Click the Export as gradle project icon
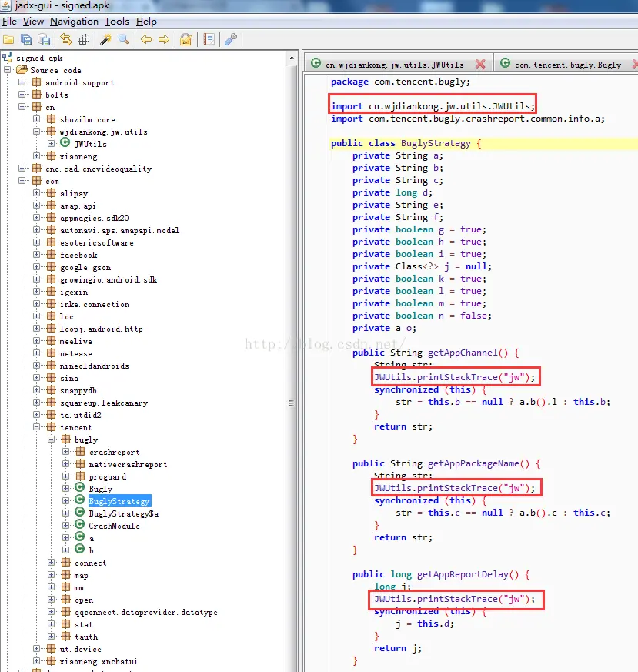The image size is (638, 672). [44, 40]
